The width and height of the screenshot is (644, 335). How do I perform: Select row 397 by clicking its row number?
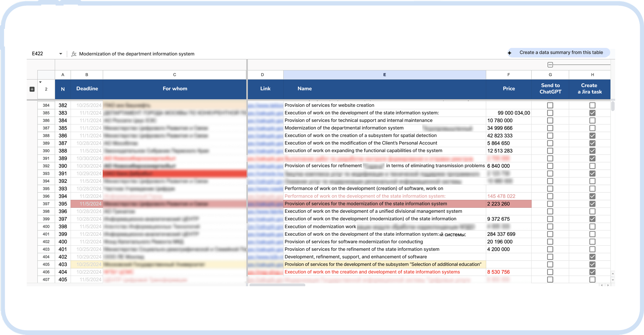tap(46, 204)
